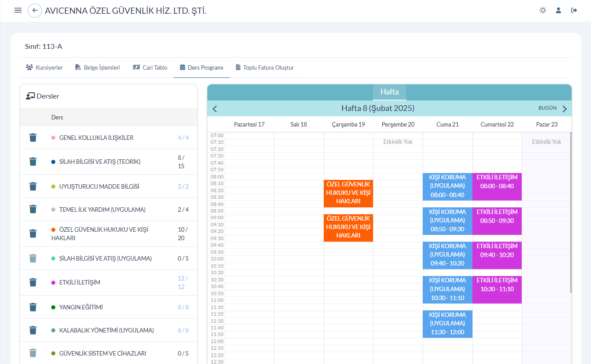Advance to next week with right chevron

coord(564,109)
